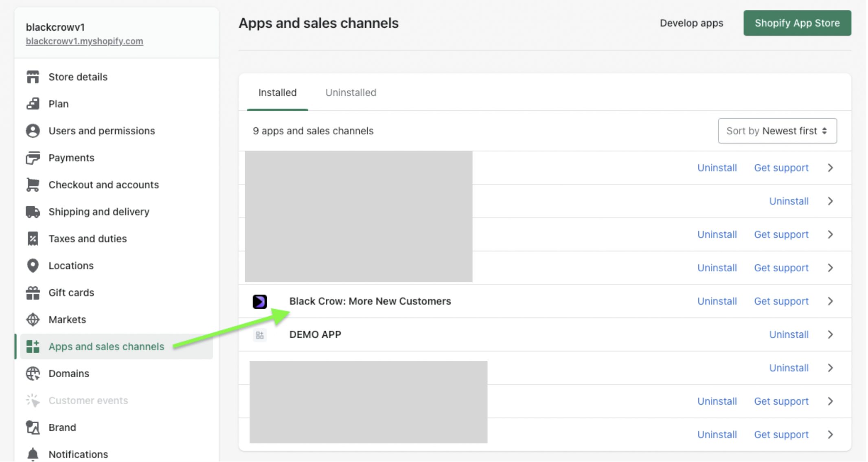The width and height of the screenshot is (868, 462).
Task: Uninstall Black Crow: More New Customers
Action: 717,301
